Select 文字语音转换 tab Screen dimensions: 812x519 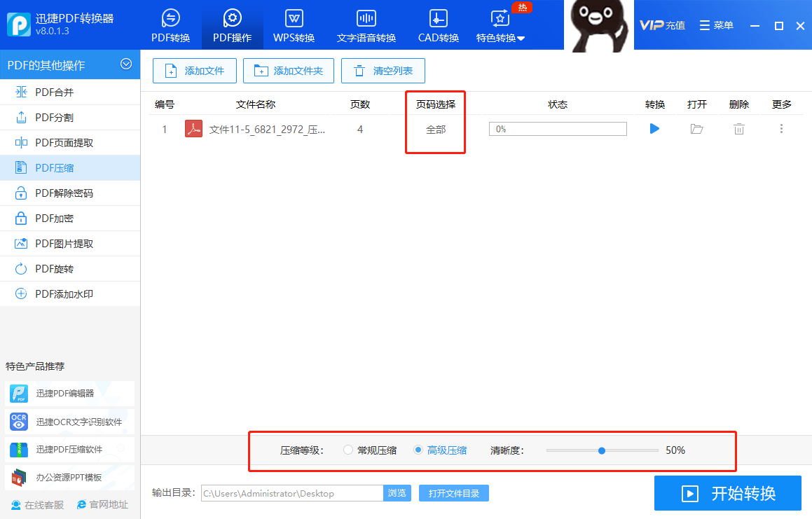tap(366, 26)
